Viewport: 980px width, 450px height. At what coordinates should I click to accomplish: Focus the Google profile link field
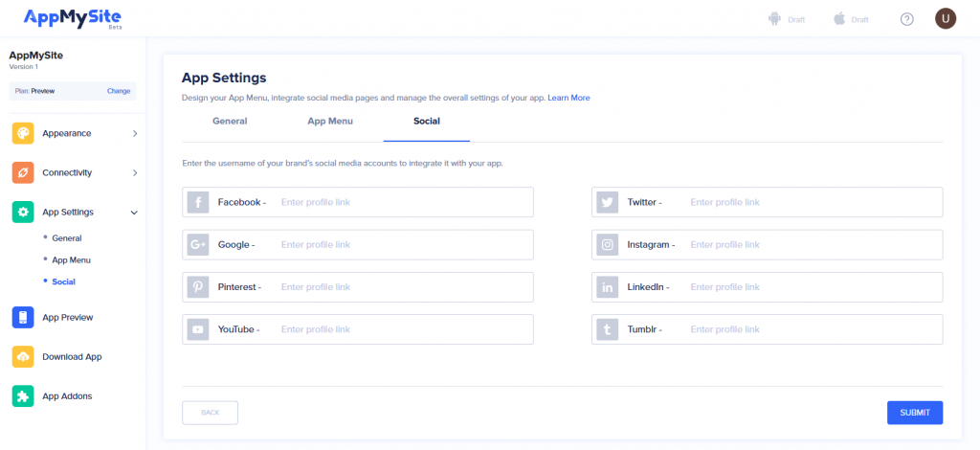[358, 245]
